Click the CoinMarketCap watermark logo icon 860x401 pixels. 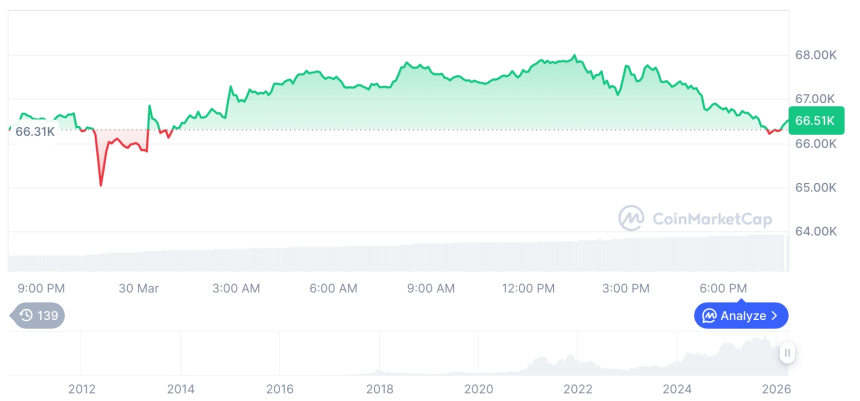click(x=631, y=218)
